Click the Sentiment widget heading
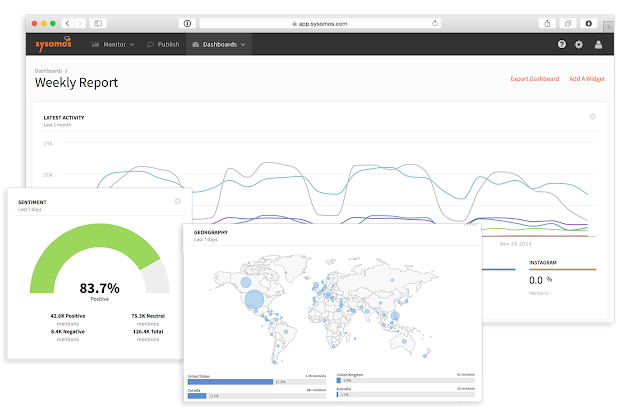Image resolution: width=640 pixels, height=407 pixels. 32,202
